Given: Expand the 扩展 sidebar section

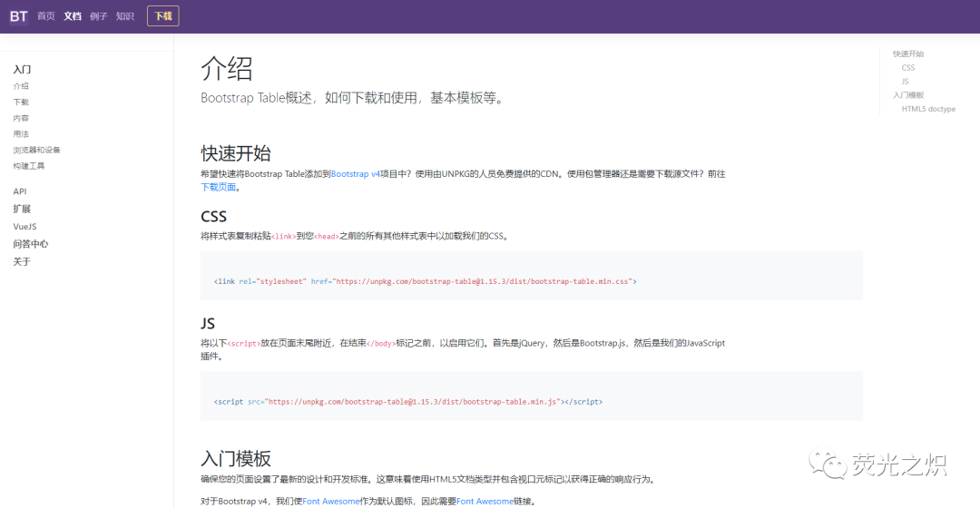Looking at the screenshot, I should tap(22, 209).
